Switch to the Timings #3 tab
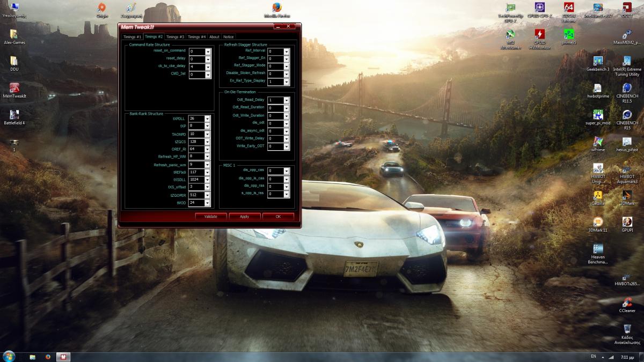644x362 pixels. [x=175, y=37]
